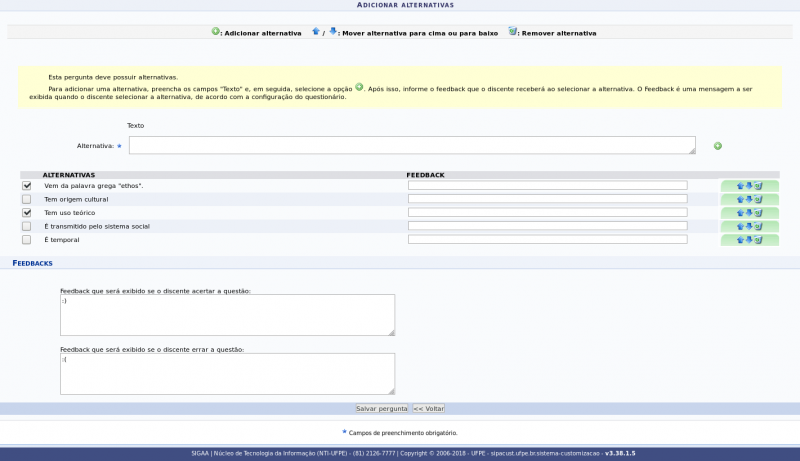Move 'Tem origem cultural' alternative down
800x461 pixels.
[x=749, y=199]
